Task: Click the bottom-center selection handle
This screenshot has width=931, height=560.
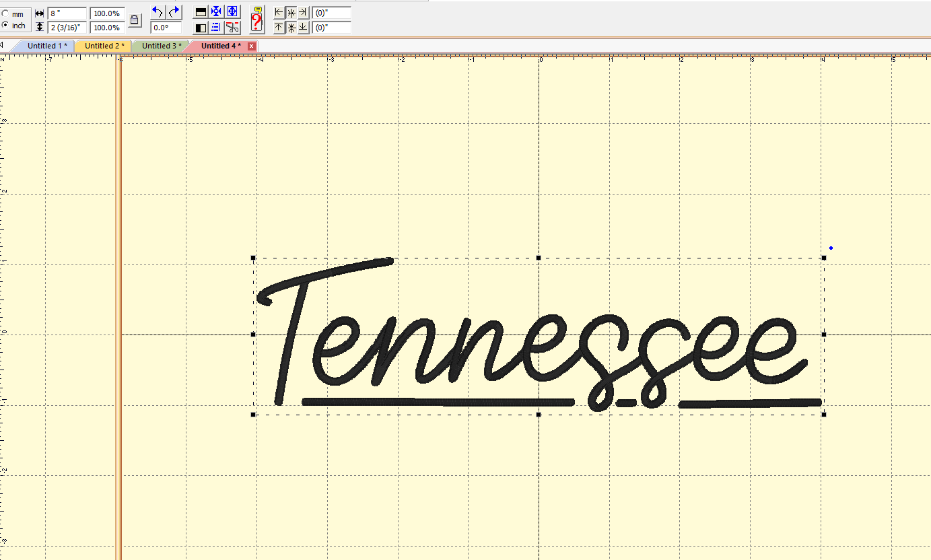Action: click(539, 415)
